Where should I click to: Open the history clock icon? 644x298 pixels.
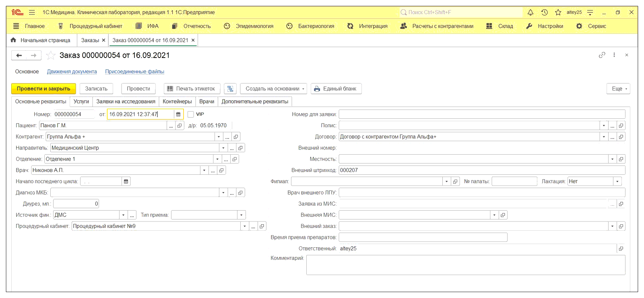click(545, 12)
